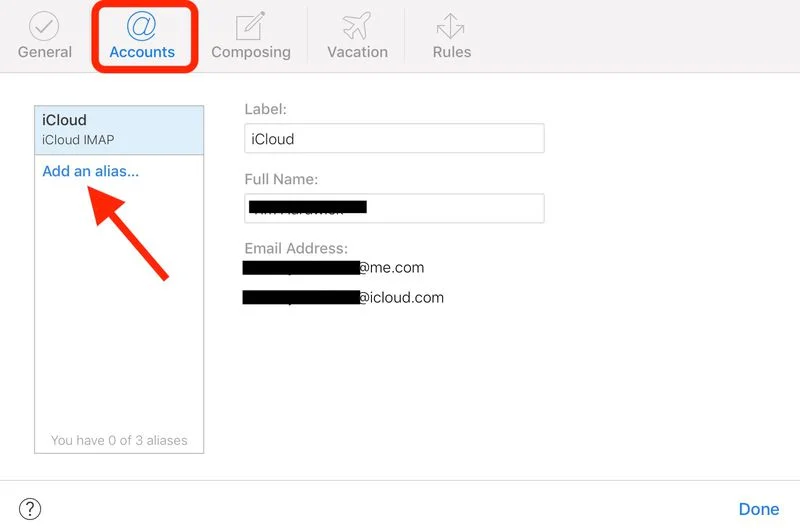The height and width of the screenshot is (532, 800).
Task: Select the @me.com email address
Action: click(333, 268)
